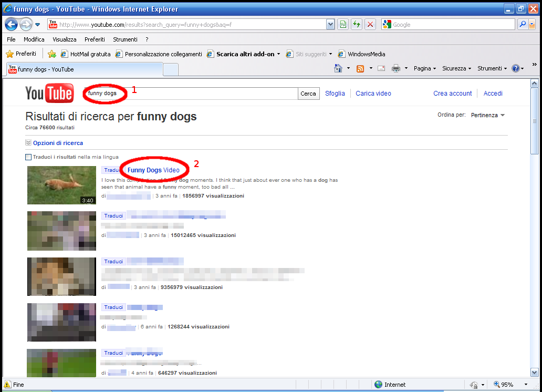Click the Crea account link

(453, 94)
